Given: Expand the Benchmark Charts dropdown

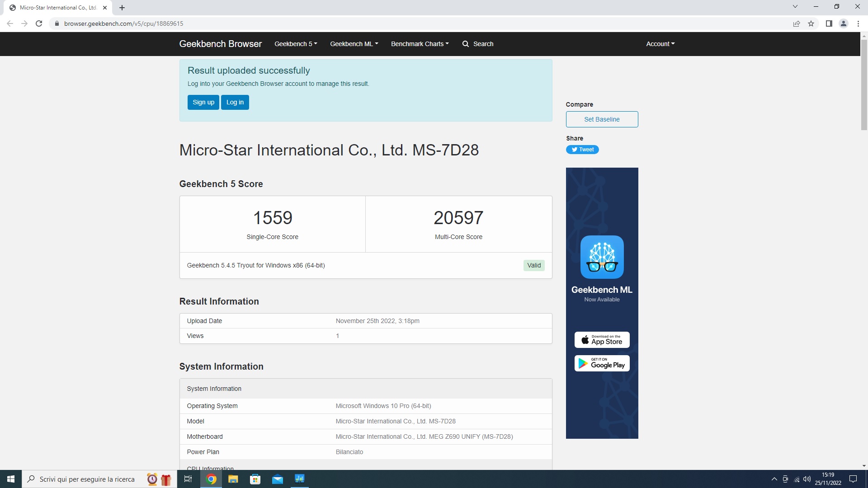Looking at the screenshot, I should coord(420,44).
